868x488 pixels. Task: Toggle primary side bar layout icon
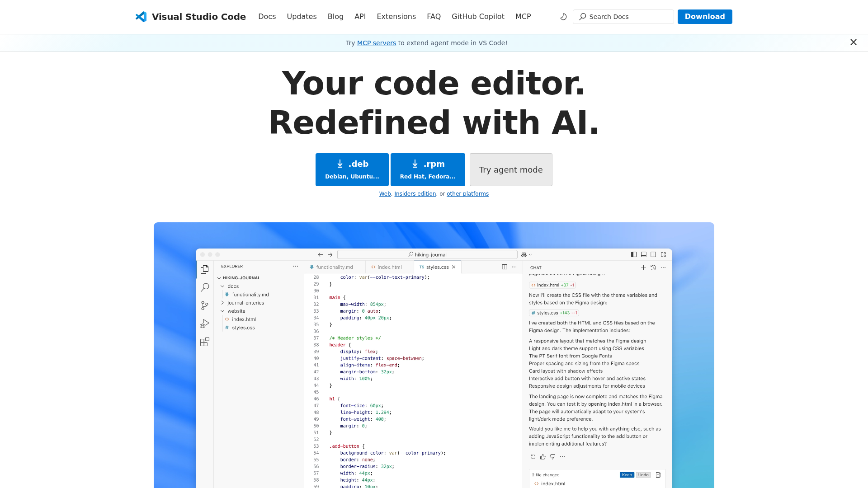634,255
